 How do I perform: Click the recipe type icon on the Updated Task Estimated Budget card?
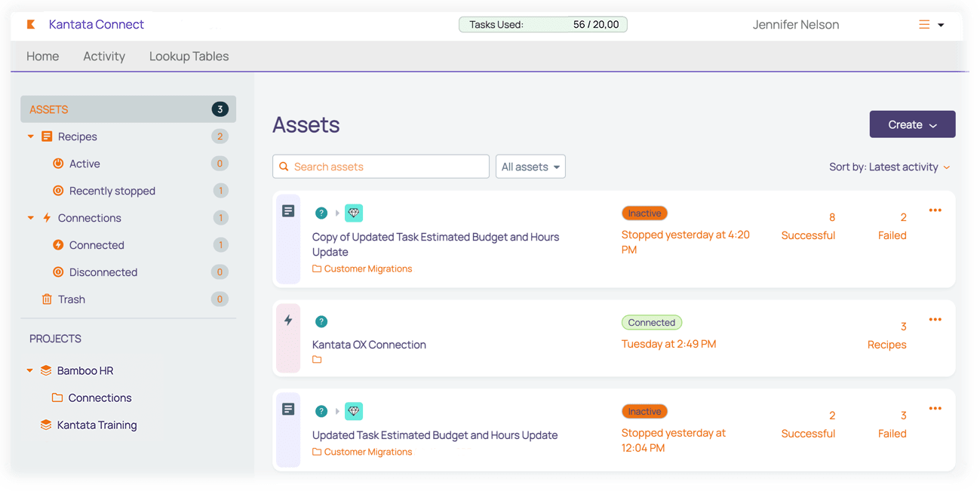[x=288, y=410]
